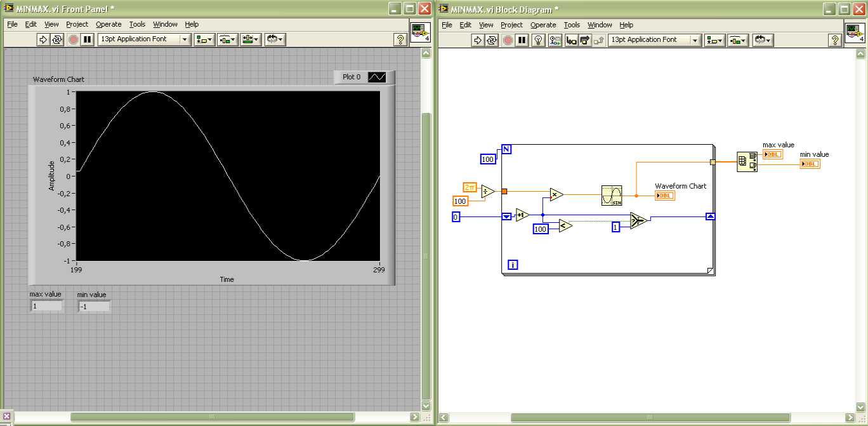The height and width of the screenshot is (426, 868).
Task: Click Step Over icon in Block Diagram
Action: tap(584, 40)
